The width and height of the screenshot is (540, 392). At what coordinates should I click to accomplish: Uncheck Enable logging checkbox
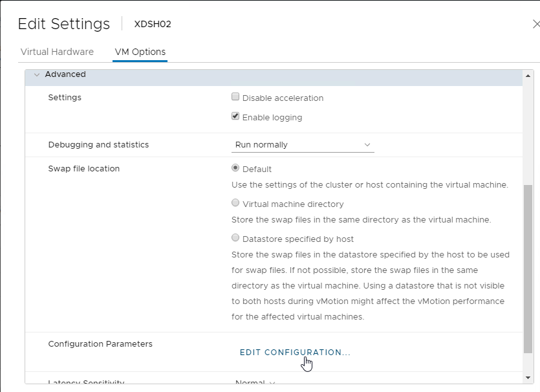235,116
